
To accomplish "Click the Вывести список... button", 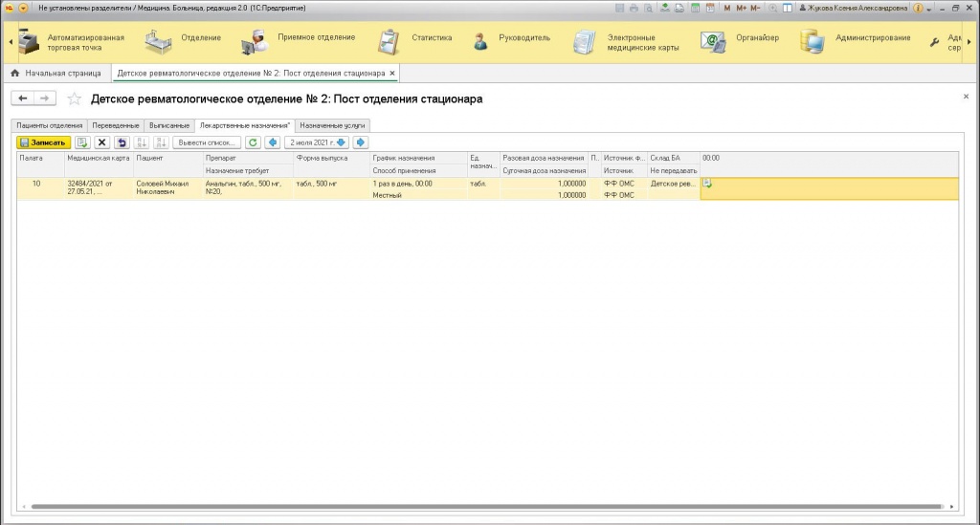I will click(207, 142).
